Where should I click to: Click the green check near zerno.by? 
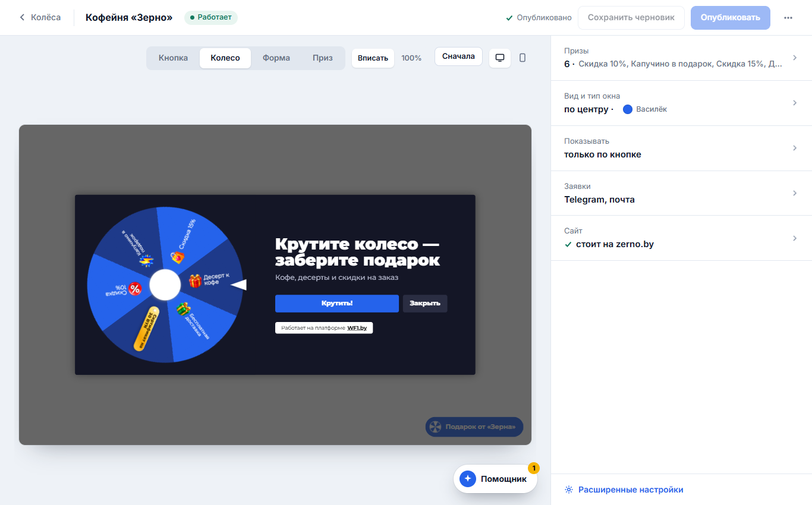[568, 244]
